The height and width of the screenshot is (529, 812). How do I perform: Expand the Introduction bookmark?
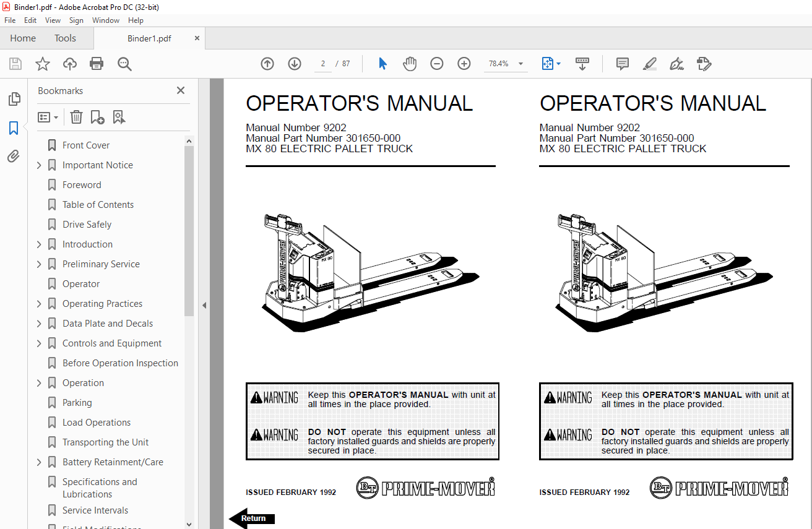point(39,244)
